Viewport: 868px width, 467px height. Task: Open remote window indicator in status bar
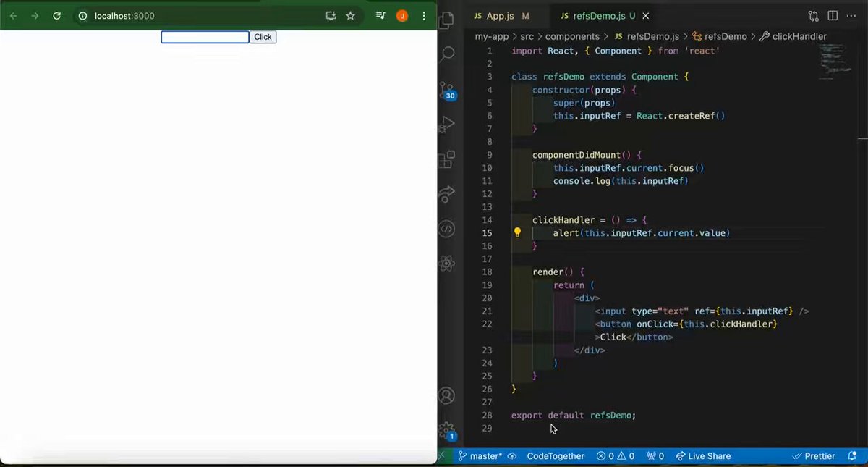click(x=443, y=456)
